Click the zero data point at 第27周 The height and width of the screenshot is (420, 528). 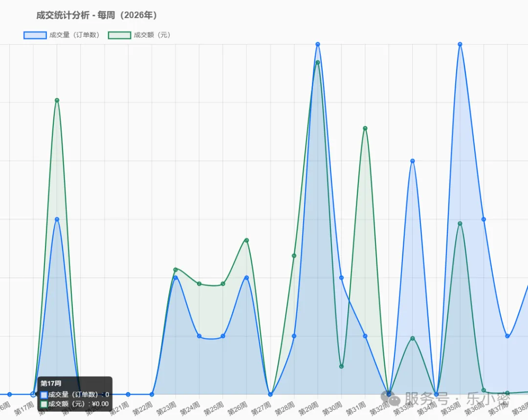(270, 394)
